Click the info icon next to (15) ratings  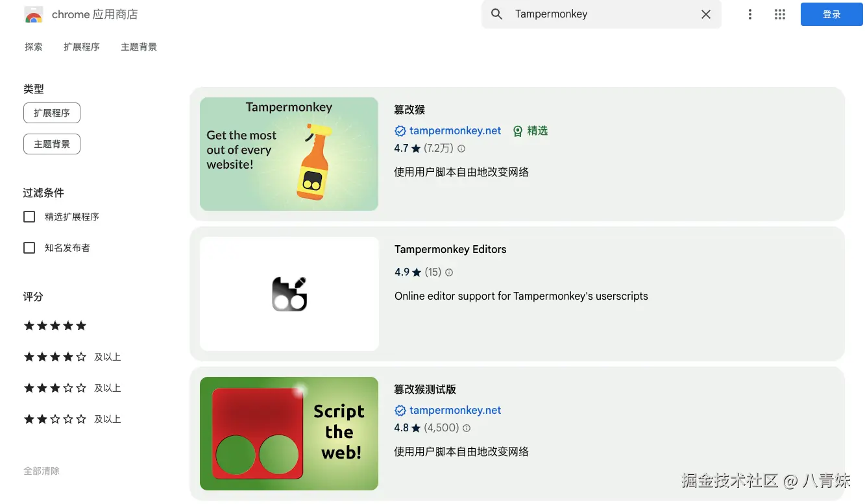[x=449, y=272]
